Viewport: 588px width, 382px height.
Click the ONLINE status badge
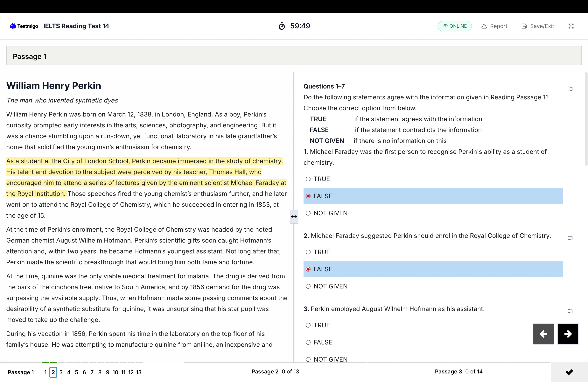[455, 26]
